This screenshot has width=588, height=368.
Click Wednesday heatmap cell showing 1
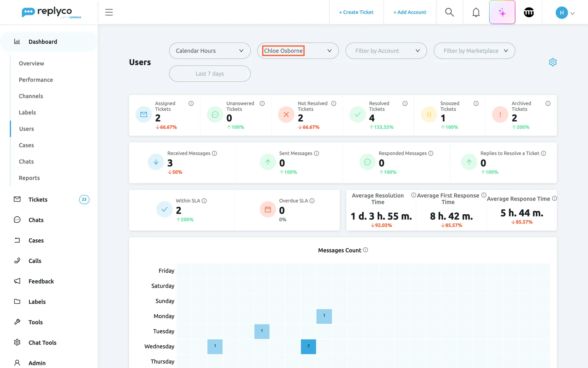click(x=215, y=346)
